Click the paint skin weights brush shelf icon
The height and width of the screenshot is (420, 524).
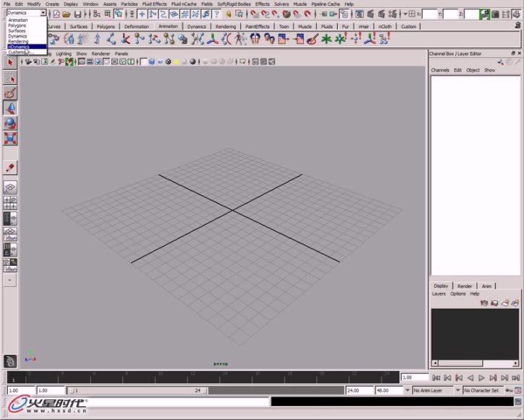[313, 39]
